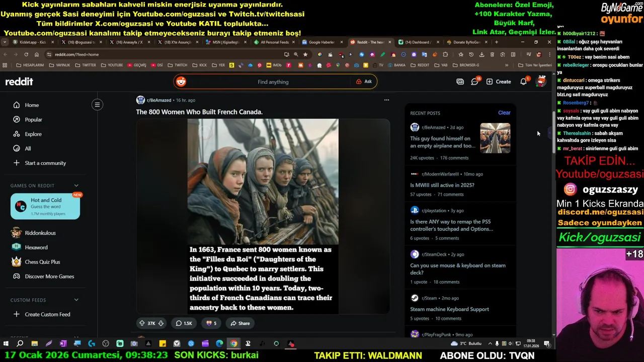
Task: Downvote the French Canada post
Action: tap(161, 323)
